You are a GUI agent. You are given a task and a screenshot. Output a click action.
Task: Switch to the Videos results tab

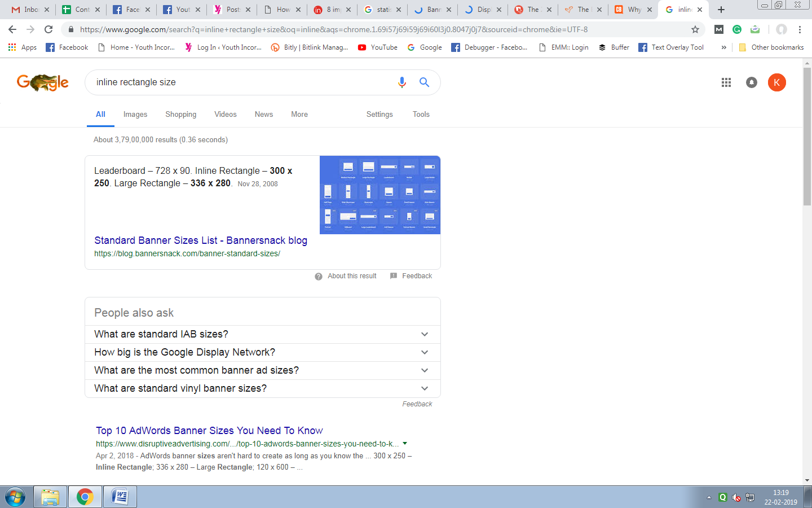click(x=225, y=115)
